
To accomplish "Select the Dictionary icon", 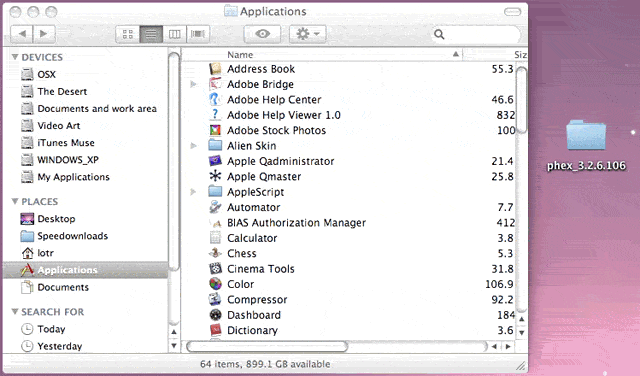I will 215,330.
